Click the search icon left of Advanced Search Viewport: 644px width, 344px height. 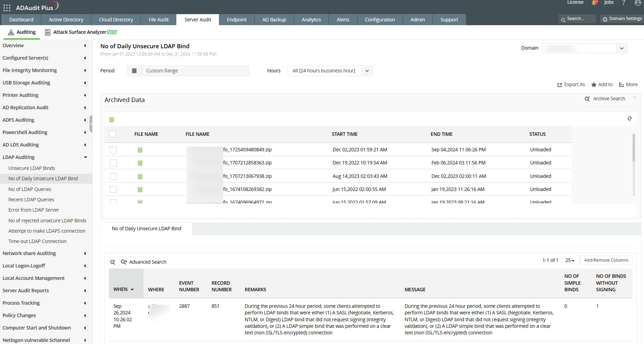click(x=112, y=262)
